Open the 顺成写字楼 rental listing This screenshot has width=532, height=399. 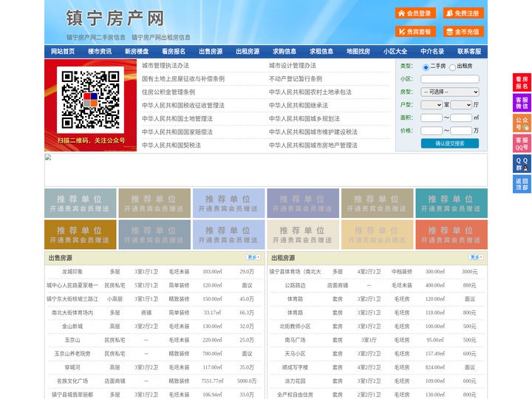click(295, 367)
